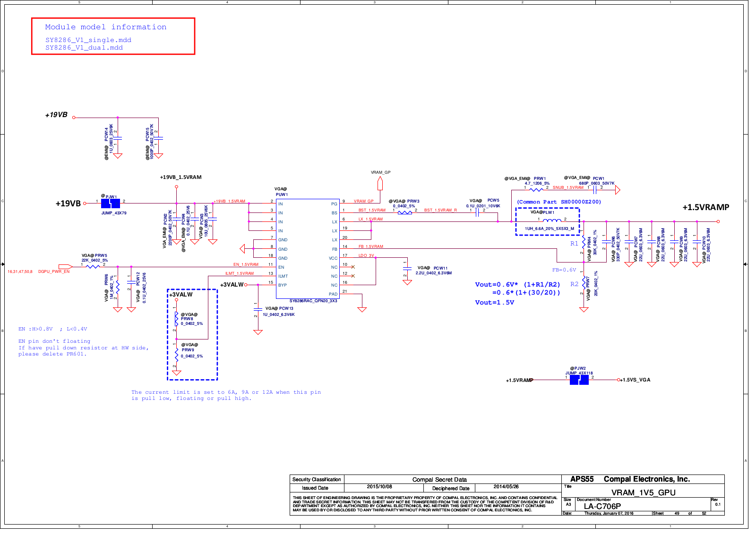756x534 pixels.
Task: Select the PRW8 resistor in dashed box
Action: coord(176,319)
